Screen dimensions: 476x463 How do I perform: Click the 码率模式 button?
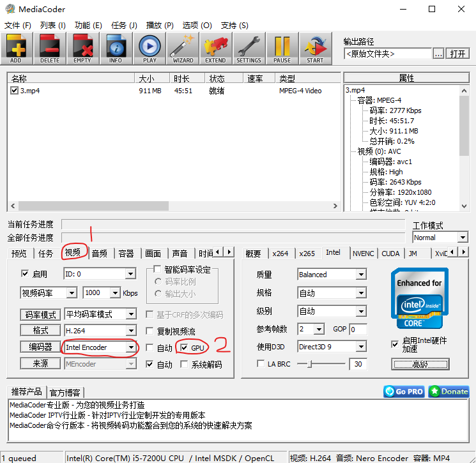40,315
